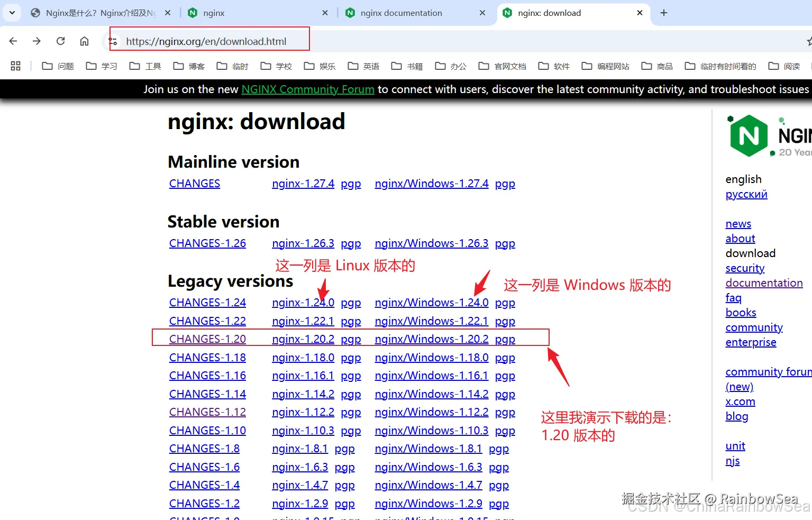Open the CHANGES-1.26 link
Screen dimensions: 812x520
point(207,243)
